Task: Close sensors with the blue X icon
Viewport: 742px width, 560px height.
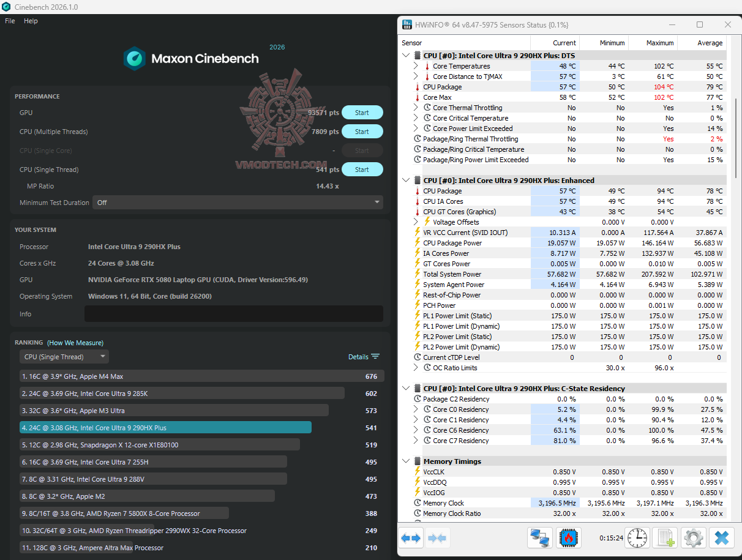Action: tap(722, 539)
